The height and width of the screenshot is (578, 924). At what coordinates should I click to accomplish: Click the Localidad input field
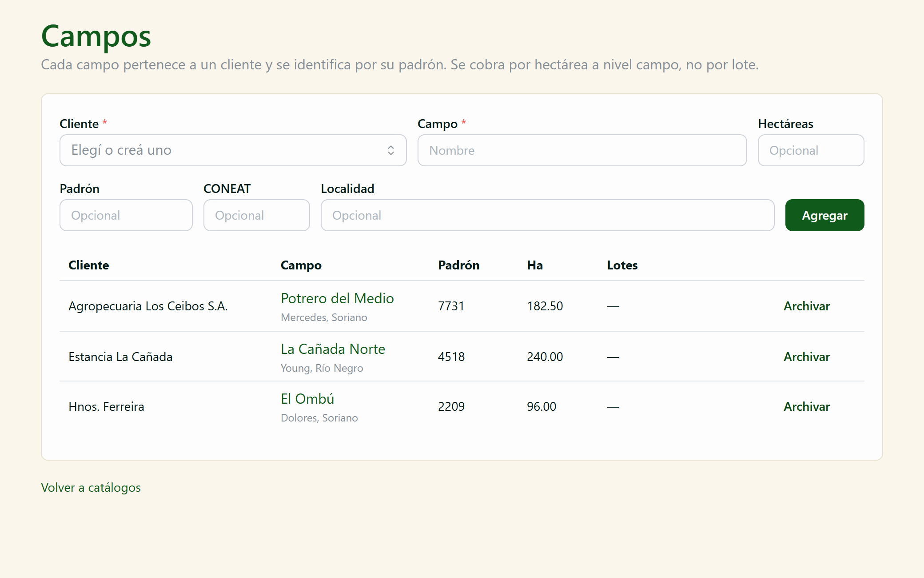coord(547,215)
